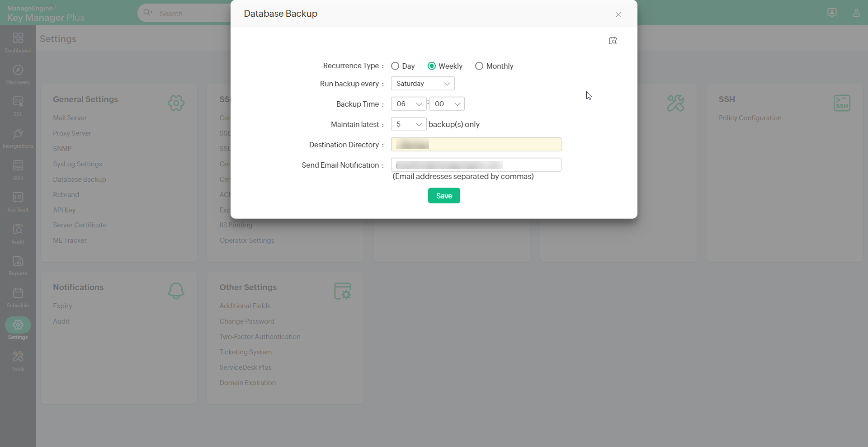This screenshot has height=447, width=868.
Task: Select the Weekly recurrence option
Action: [432, 66]
